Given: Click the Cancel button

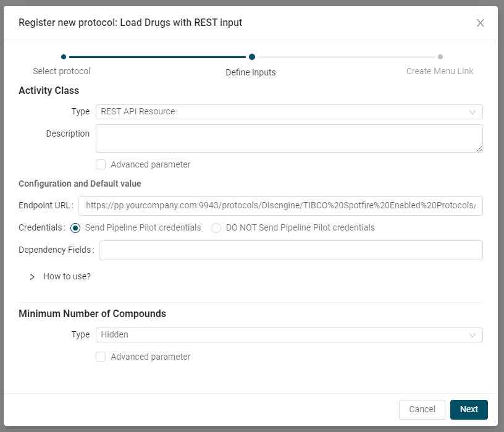Looking at the screenshot, I should [422, 410].
